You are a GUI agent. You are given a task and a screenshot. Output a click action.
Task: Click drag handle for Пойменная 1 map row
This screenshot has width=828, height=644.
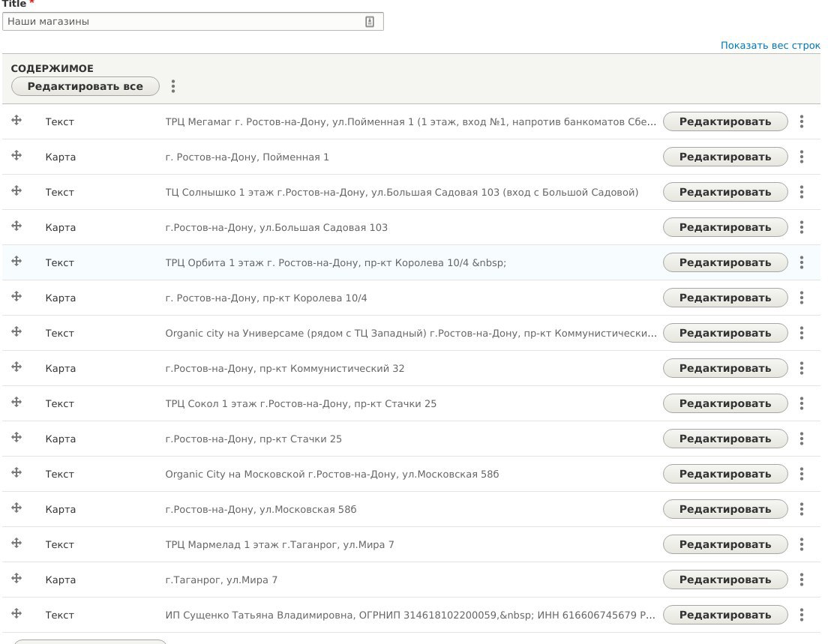pos(16,155)
